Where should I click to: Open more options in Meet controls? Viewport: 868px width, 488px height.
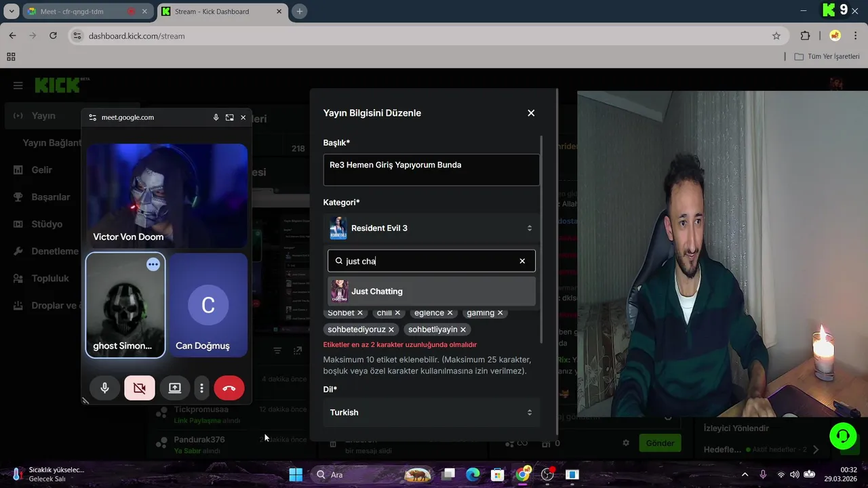(201, 388)
